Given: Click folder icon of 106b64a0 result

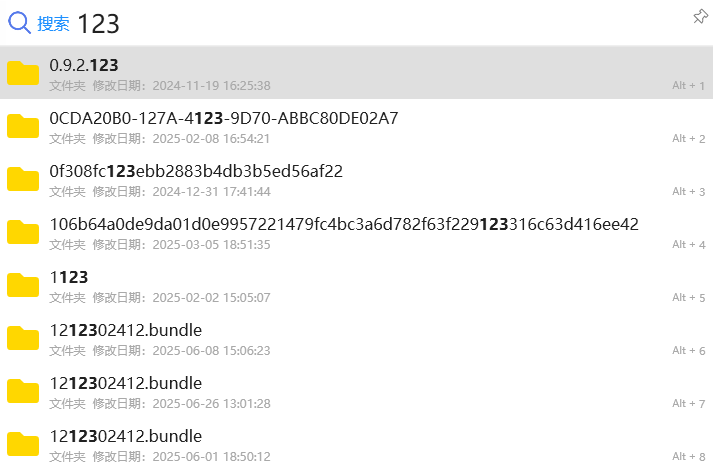Looking at the screenshot, I should click(x=23, y=232).
